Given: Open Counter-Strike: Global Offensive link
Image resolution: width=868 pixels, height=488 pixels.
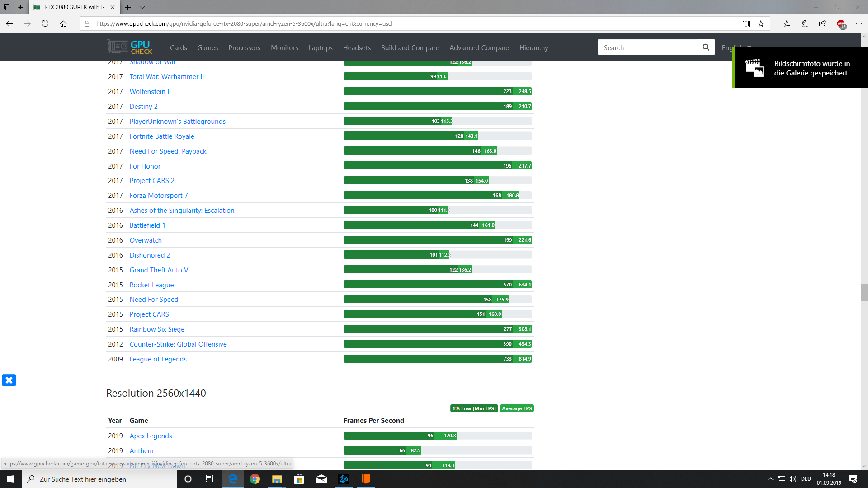Looking at the screenshot, I should (178, 344).
